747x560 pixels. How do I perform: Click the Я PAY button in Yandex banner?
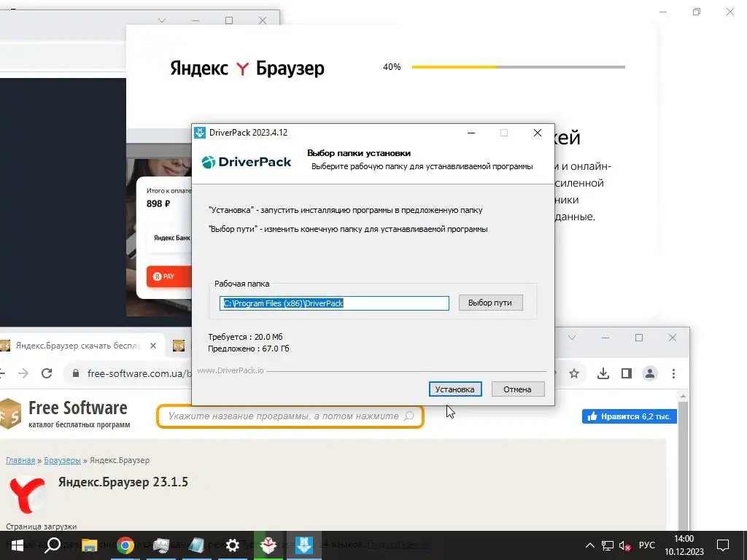[169, 276]
